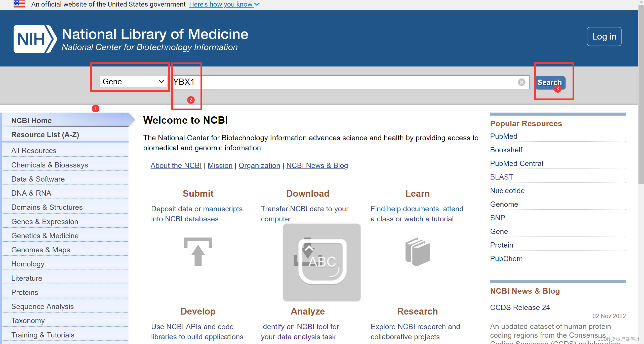
Task: Click "Transfer NCBI data to your computer" text
Action: tap(305, 214)
